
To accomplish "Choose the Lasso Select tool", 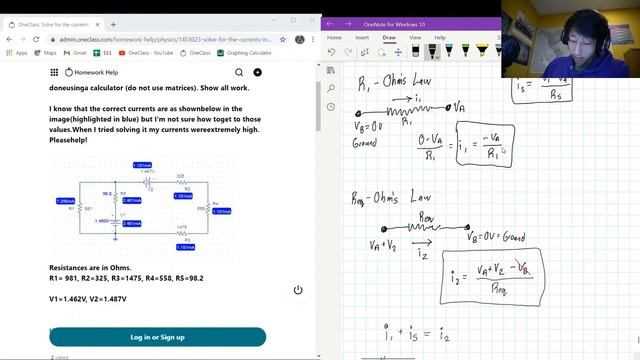I will (x=382, y=52).
